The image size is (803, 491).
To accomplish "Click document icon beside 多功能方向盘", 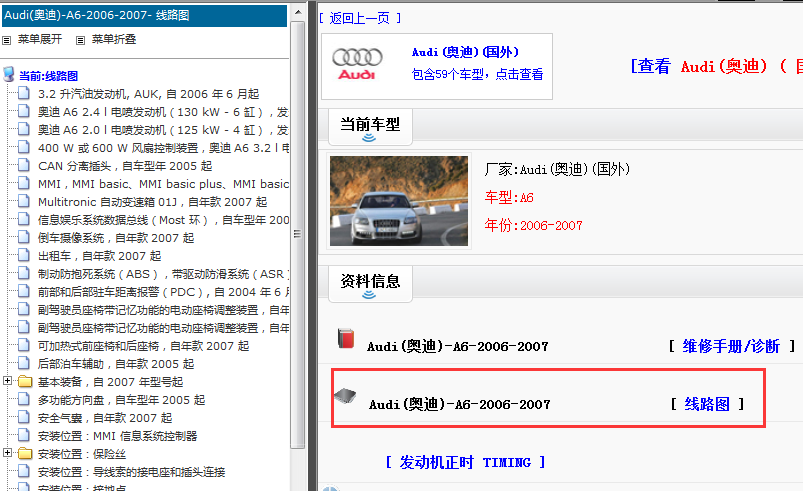I will click(x=24, y=399).
